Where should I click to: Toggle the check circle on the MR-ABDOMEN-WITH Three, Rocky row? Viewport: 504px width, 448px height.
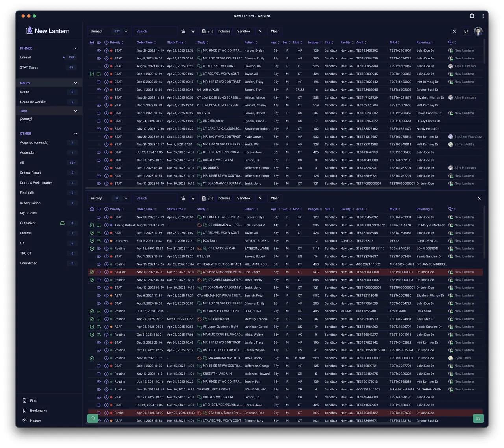(92, 358)
